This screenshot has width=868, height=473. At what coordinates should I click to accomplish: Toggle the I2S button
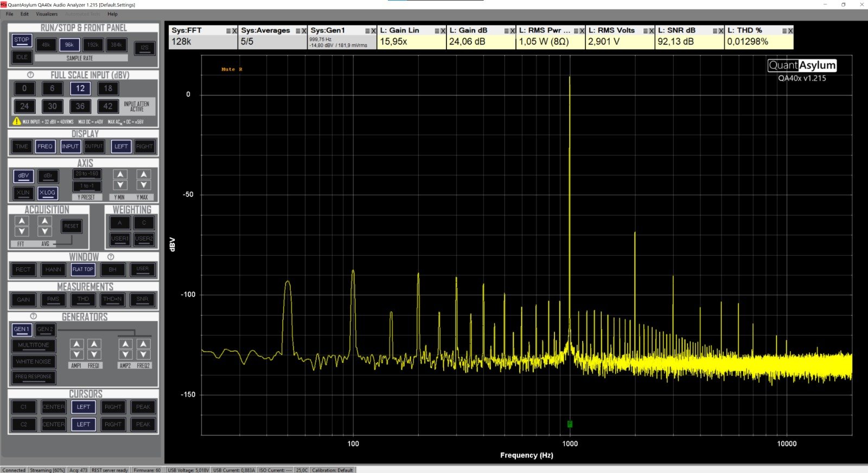144,48
